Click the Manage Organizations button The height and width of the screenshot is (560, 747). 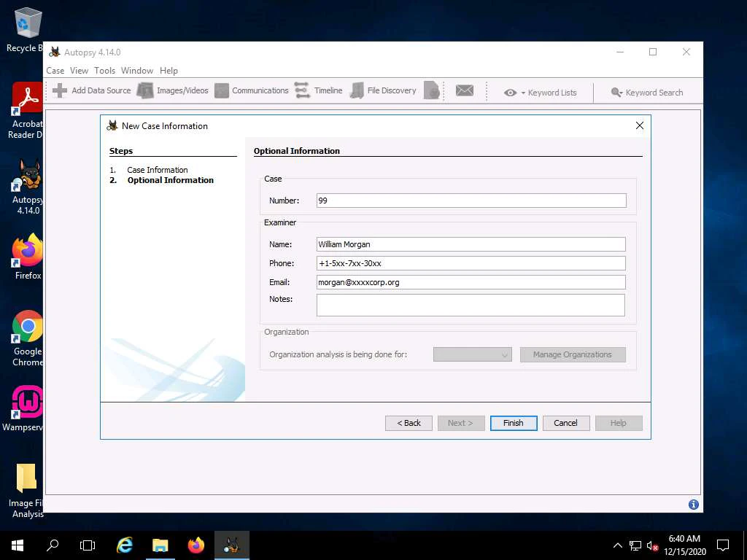pyautogui.click(x=573, y=355)
